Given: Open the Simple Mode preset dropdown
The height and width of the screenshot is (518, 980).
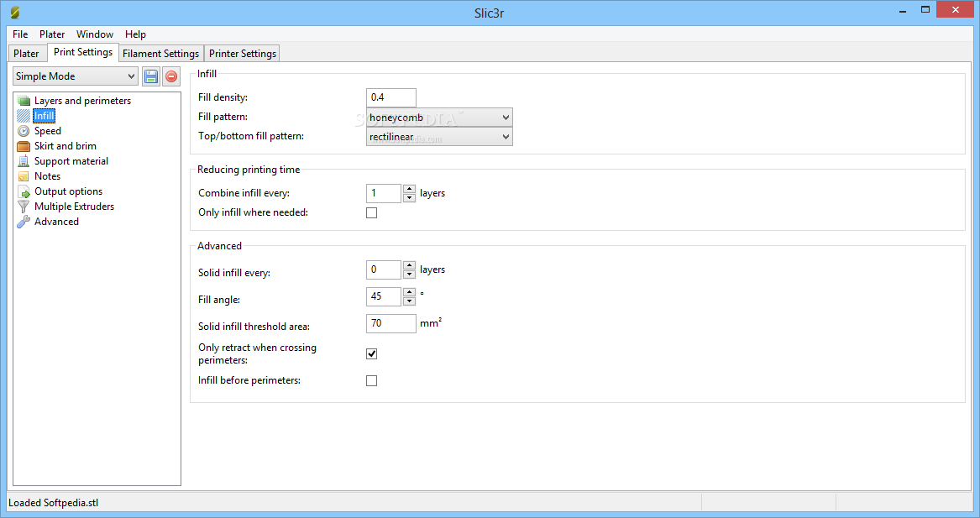Looking at the screenshot, I should [x=76, y=76].
